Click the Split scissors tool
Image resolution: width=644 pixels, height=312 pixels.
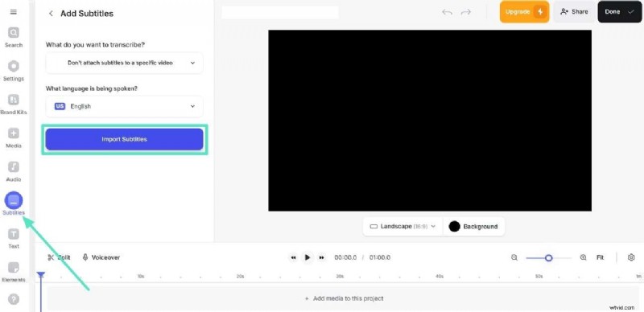tap(59, 257)
